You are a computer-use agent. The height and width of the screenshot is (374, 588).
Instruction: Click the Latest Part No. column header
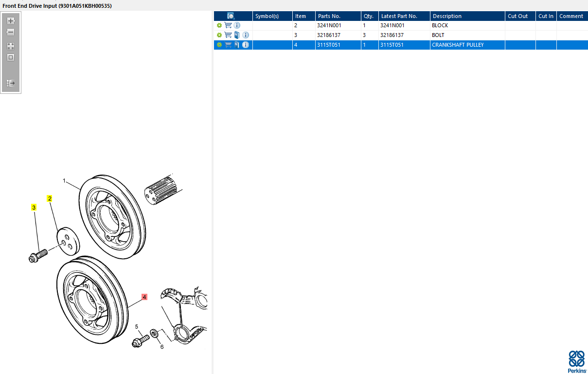(x=404, y=16)
